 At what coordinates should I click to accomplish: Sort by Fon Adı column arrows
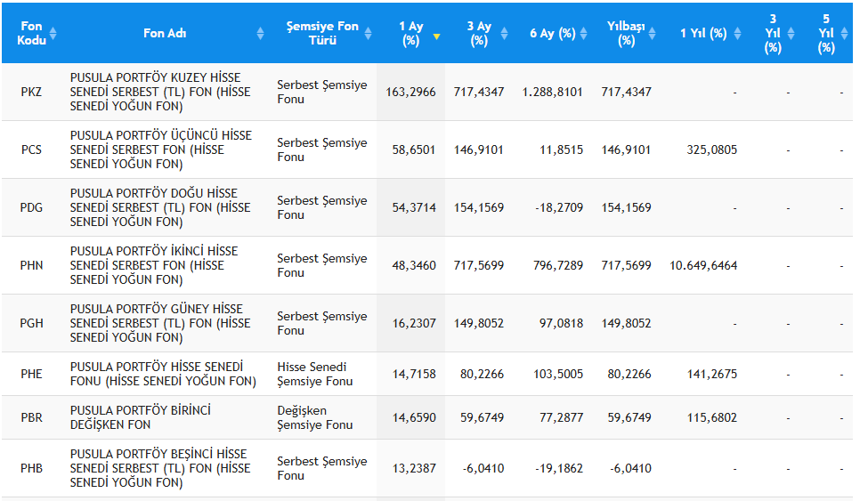click(x=261, y=33)
